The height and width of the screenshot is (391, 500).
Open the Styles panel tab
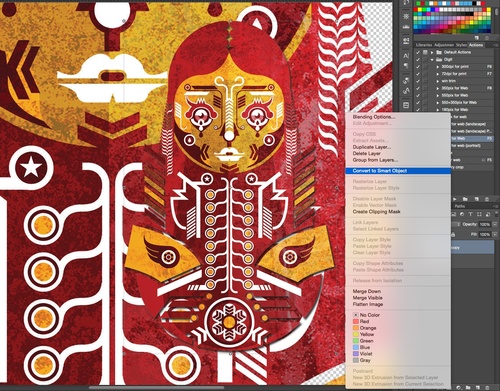(x=461, y=45)
